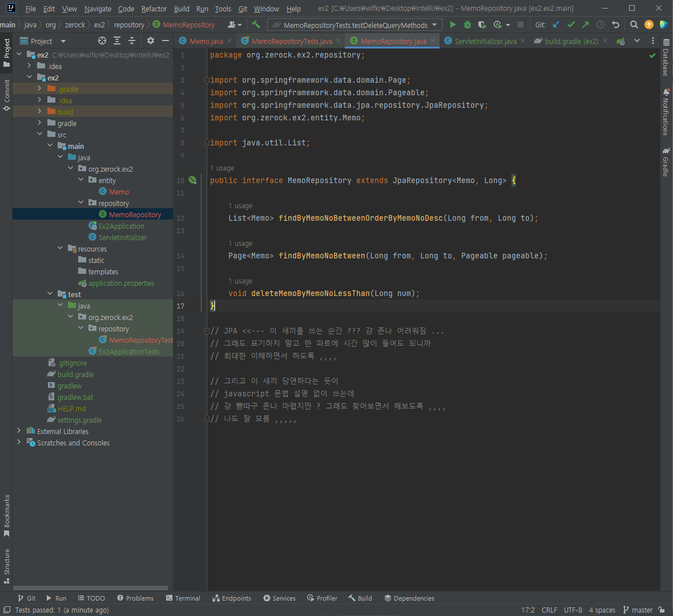Open the Build menu
The height and width of the screenshot is (616, 673).
182,9
